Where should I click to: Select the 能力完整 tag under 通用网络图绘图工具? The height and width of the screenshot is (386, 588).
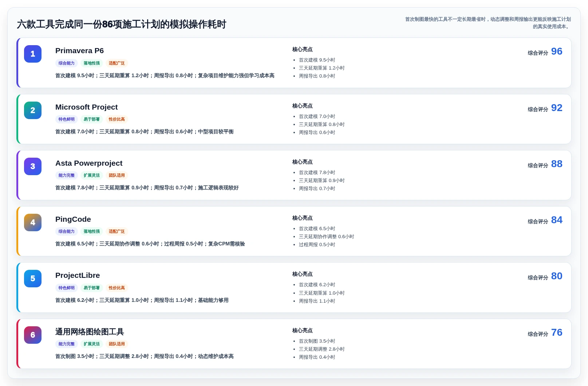tap(67, 344)
